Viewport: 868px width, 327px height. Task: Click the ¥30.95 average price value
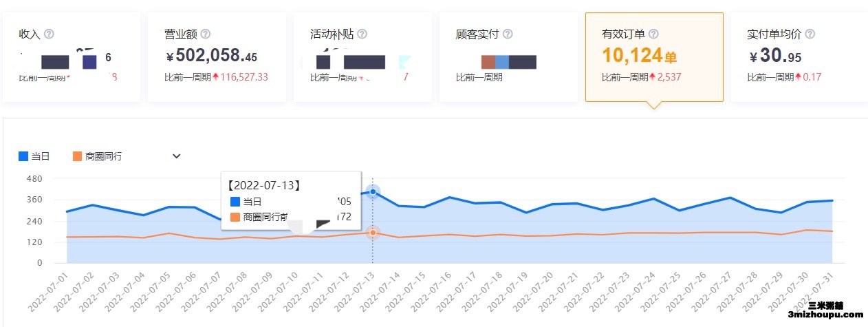pyautogui.click(x=775, y=56)
